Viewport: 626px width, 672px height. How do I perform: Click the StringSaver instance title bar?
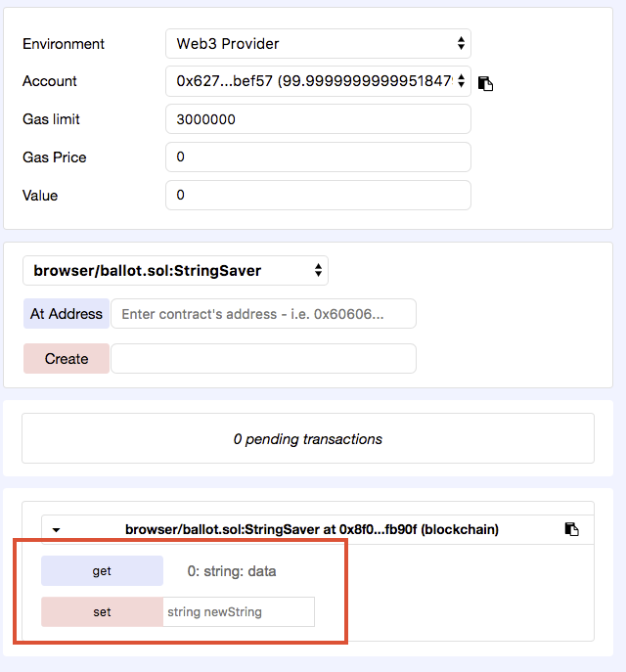(x=311, y=529)
